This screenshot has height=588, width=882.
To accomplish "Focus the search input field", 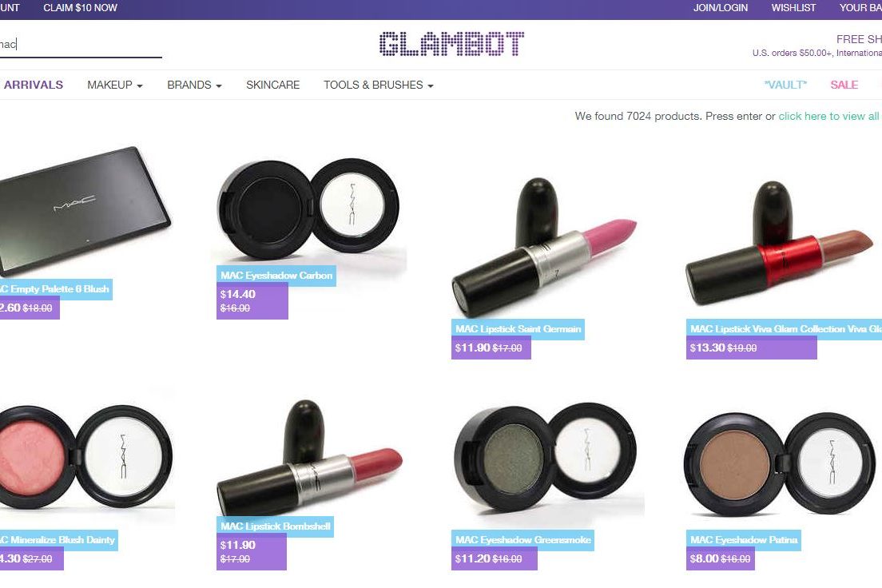I will coord(81,45).
